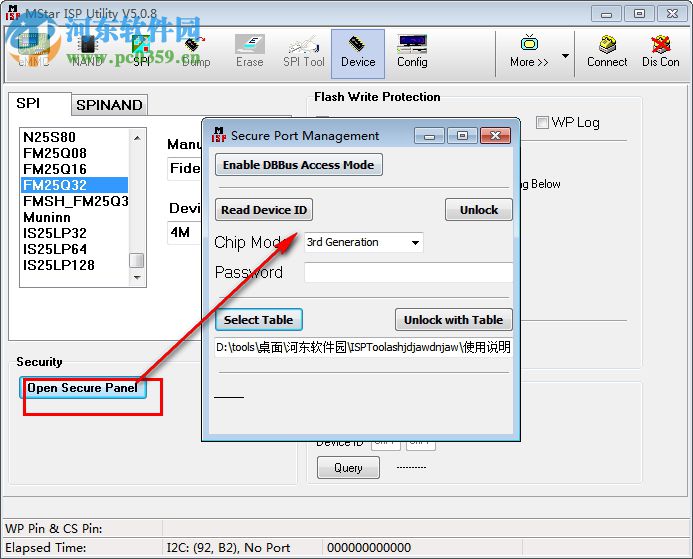Select IS25LP128 in the device list
The image size is (693, 559).
click(x=74, y=265)
